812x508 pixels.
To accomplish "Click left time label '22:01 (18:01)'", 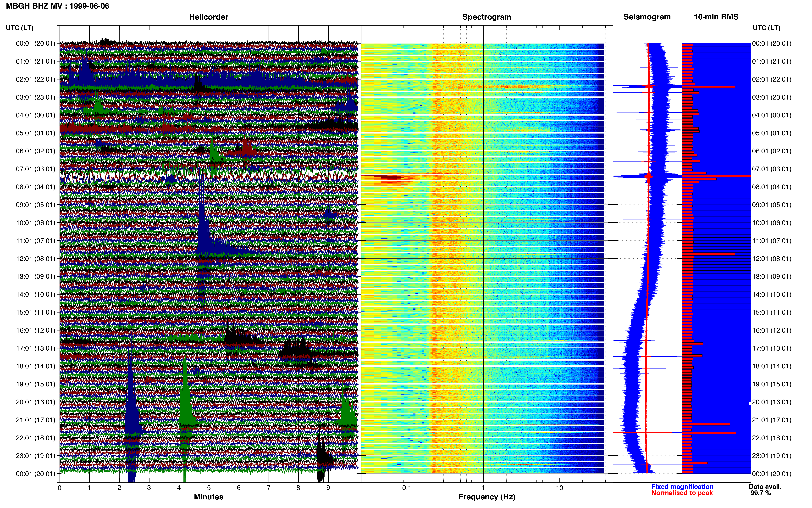I will pyautogui.click(x=35, y=438).
